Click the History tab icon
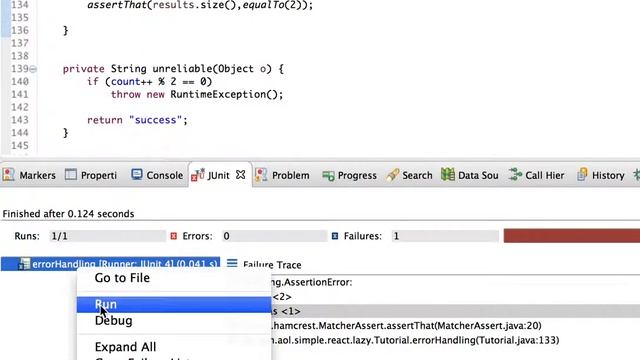 tap(582, 175)
